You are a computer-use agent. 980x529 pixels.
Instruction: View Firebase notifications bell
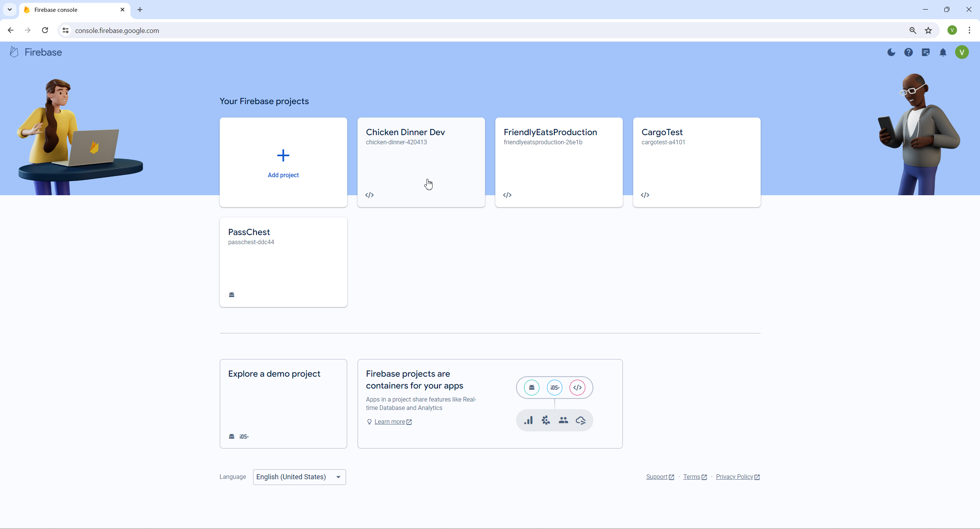point(943,52)
